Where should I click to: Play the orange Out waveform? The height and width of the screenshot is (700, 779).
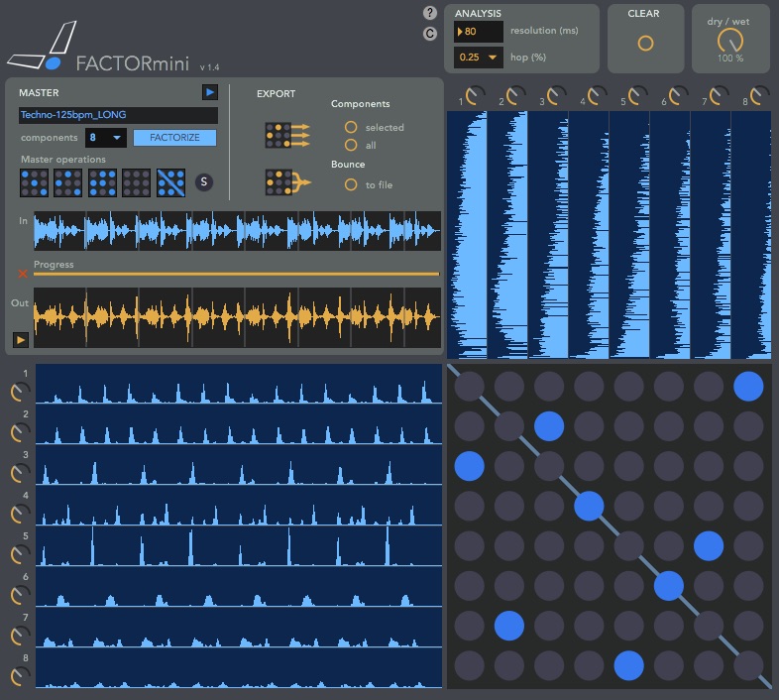[20, 340]
